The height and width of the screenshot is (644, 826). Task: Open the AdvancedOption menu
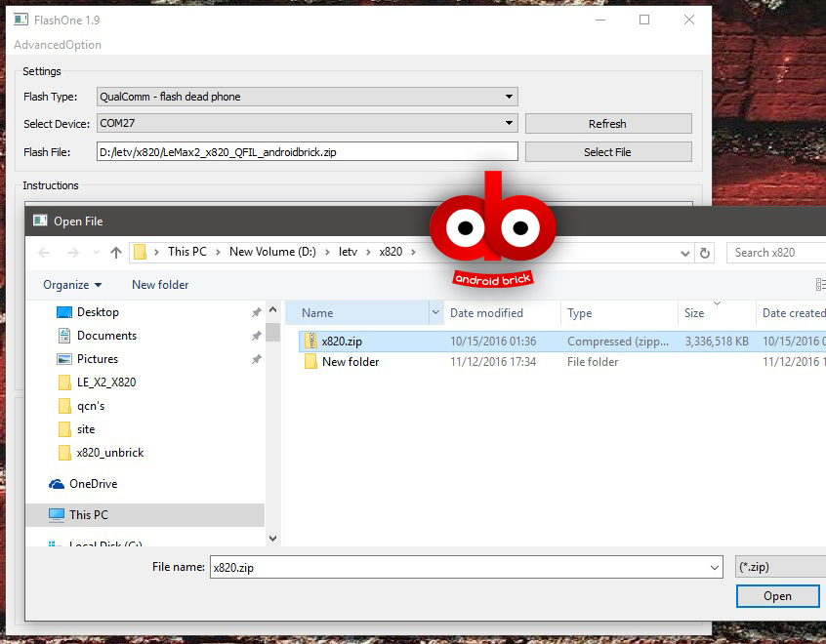pos(58,45)
